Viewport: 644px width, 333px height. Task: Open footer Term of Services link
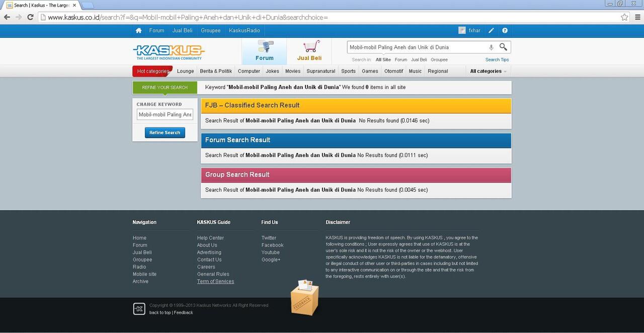[x=215, y=281]
